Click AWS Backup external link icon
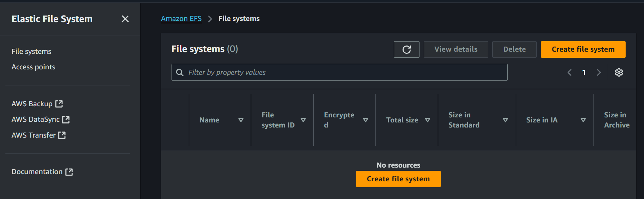 click(59, 104)
